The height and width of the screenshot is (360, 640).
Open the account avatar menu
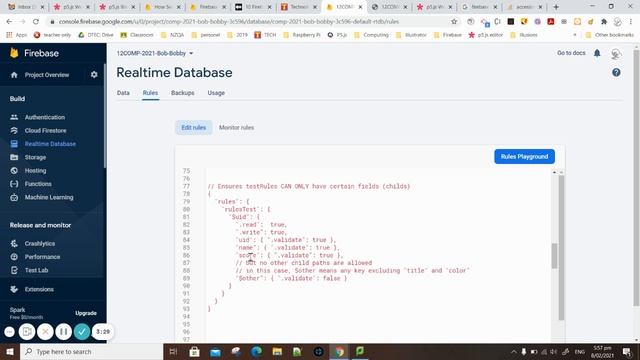[x=616, y=53]
